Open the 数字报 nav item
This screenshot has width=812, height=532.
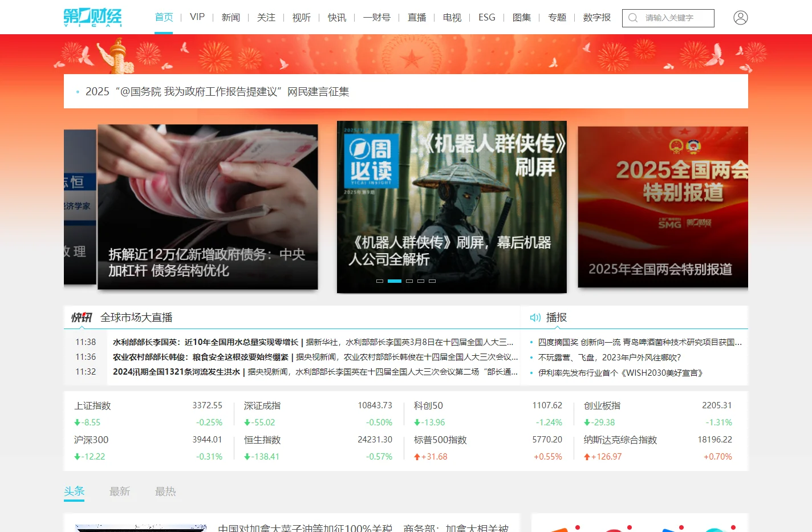tap(597, 17)
